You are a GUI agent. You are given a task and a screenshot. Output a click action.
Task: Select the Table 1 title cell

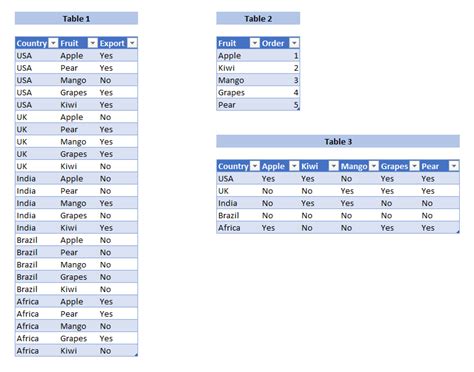[x=76, y=19]
